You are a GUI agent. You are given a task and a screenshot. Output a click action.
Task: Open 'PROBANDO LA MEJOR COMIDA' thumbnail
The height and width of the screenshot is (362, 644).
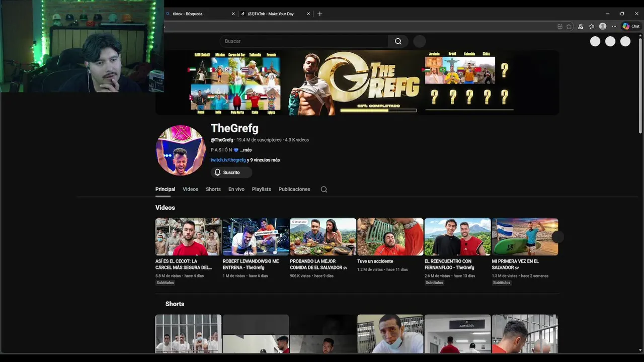click(323, 237)
